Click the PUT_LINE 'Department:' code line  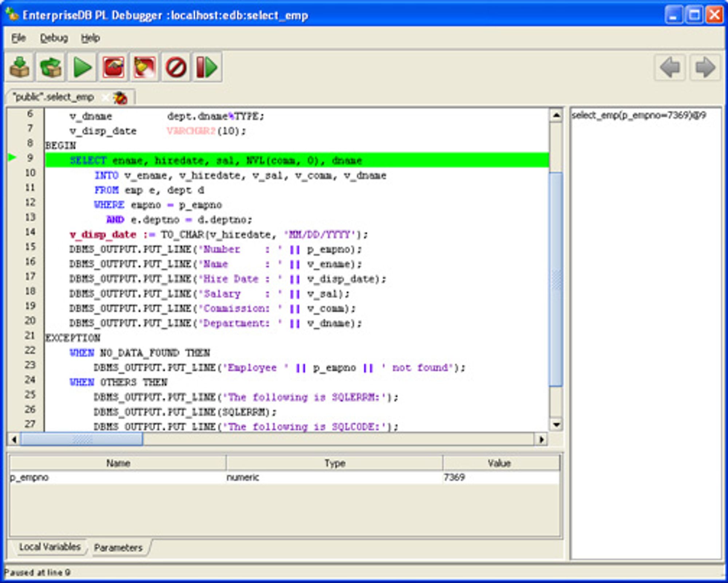coord(215,323)
